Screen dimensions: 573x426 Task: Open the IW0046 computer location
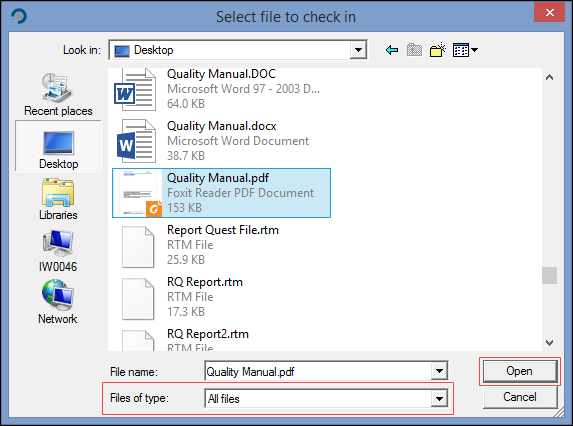(x=58, y=251)
